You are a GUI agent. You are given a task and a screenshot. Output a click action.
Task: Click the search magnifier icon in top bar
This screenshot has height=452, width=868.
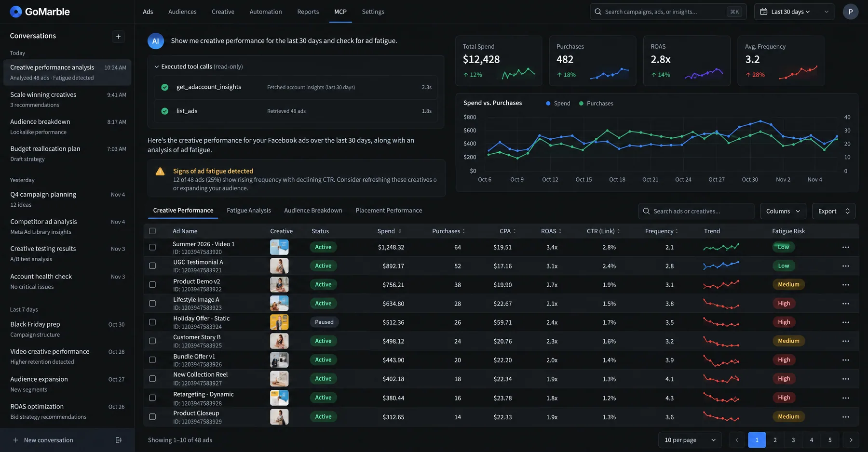point(598,12)
